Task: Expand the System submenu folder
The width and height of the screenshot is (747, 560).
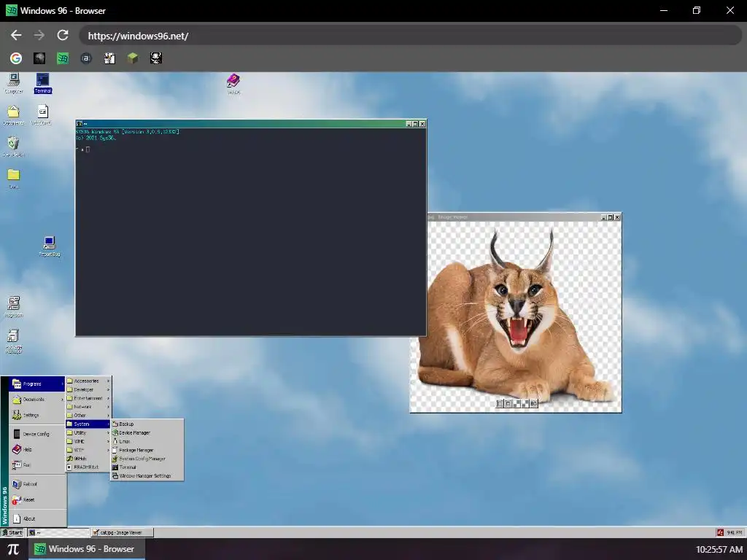Action: click(x=88, y=424)
